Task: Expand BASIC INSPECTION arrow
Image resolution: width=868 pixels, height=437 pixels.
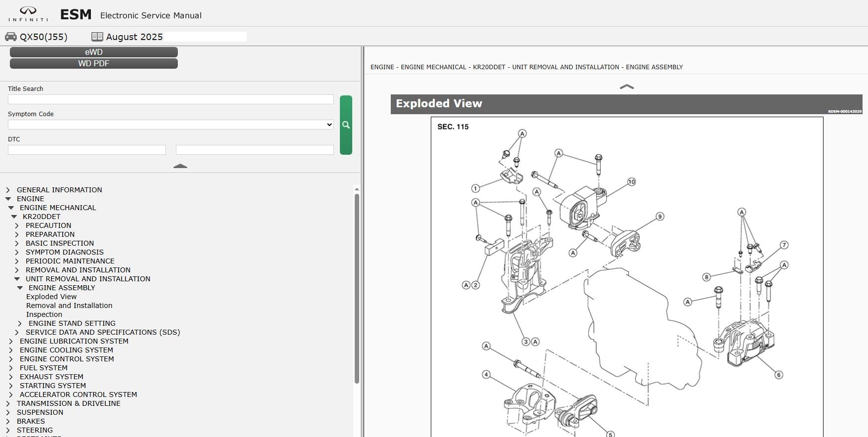Action: click(x=17, y=243)
